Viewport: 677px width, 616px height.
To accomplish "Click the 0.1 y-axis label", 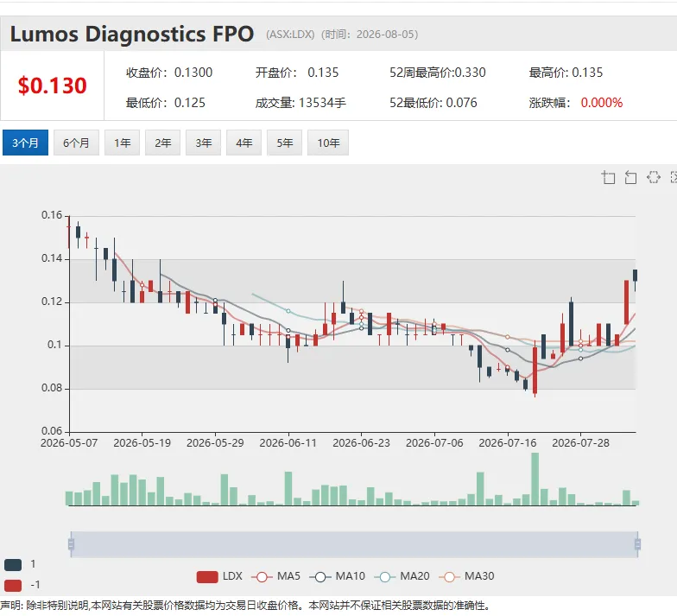I will click(x=55, y=345).
